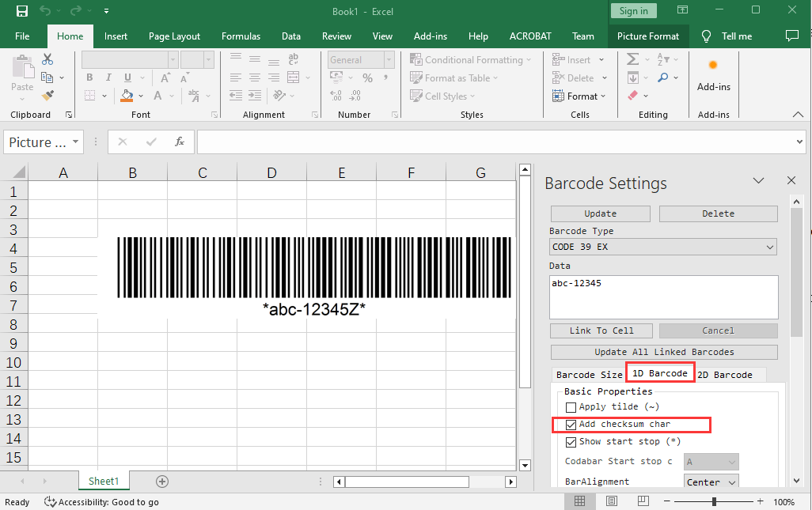
Task: Expand the Insert cells dropdown
Action: pos(601,59)
